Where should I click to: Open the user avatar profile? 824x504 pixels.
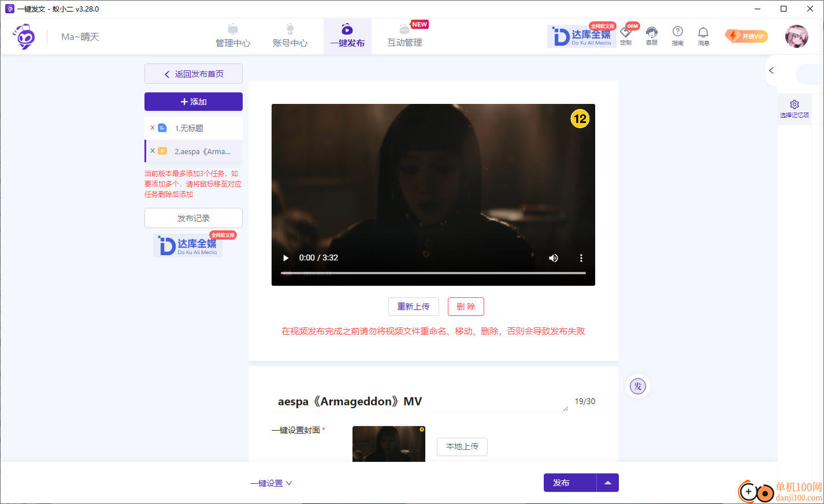797,36
